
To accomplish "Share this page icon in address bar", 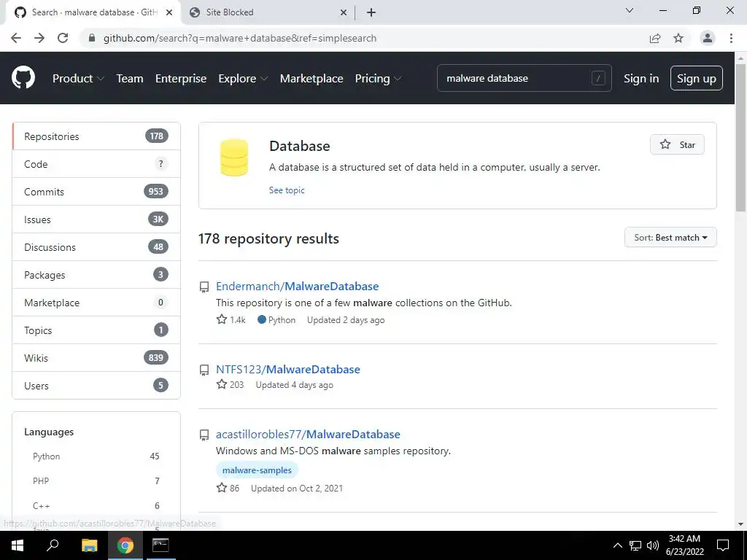I will (x=655, y=38).
